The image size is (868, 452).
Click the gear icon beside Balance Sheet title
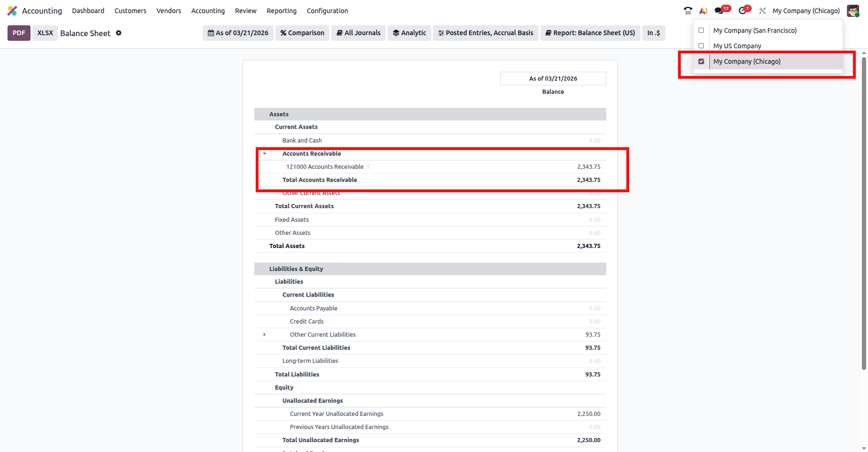pos(119,33)
